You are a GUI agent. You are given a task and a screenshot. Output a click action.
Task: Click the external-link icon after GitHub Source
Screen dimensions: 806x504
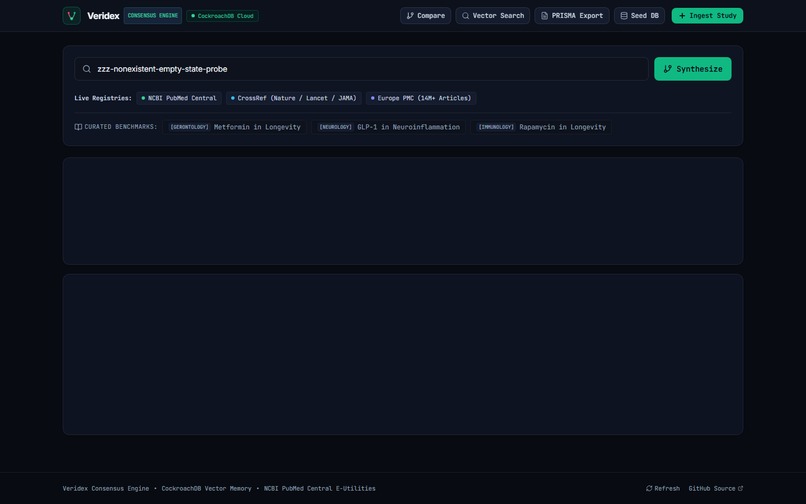point(740,489)
